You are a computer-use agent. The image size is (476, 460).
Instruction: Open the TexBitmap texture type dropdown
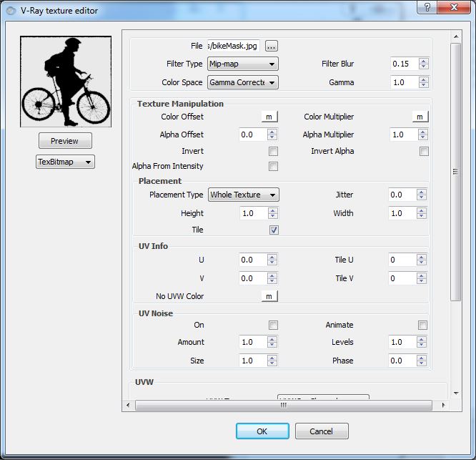click(65, 162)
